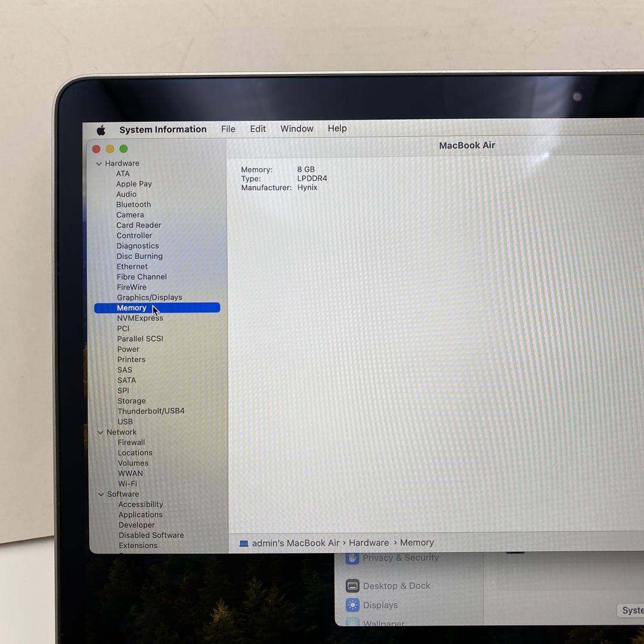644x644 pixels.
Task: Open the File menu
Action: coord(228,129)
